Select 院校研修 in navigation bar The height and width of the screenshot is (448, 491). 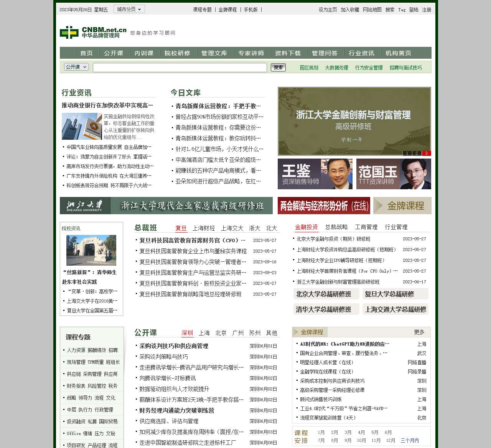(x=177, y=53)
